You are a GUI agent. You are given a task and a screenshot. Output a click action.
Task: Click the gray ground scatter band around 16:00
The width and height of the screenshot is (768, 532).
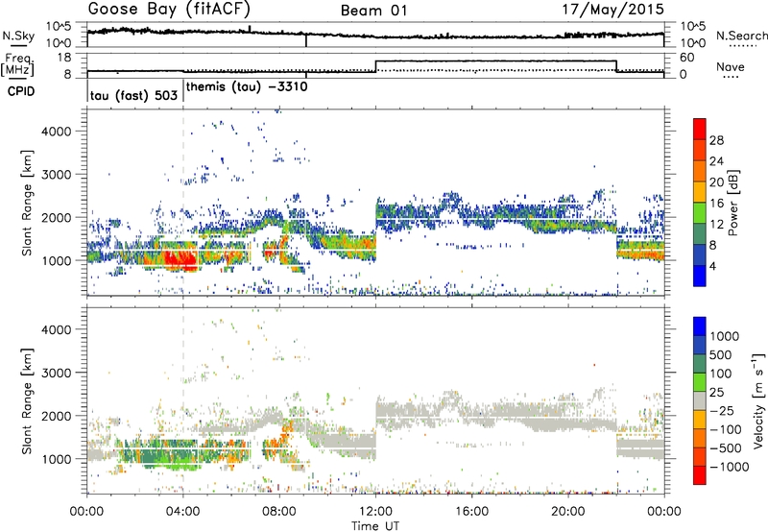click(x=471, y=414)
